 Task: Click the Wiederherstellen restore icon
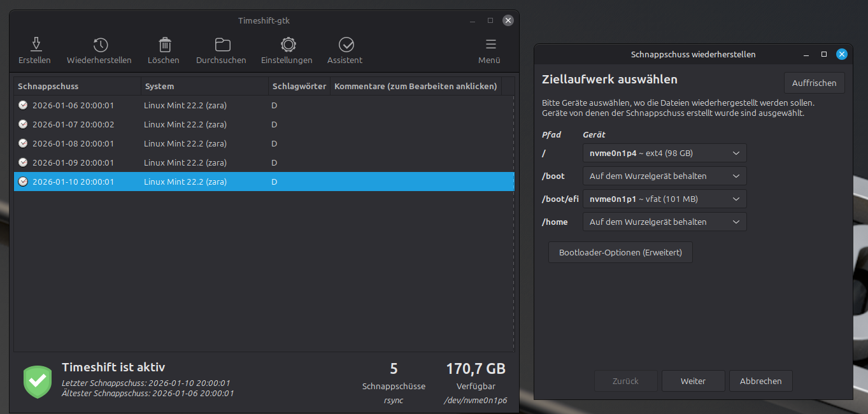click(100, 45)
